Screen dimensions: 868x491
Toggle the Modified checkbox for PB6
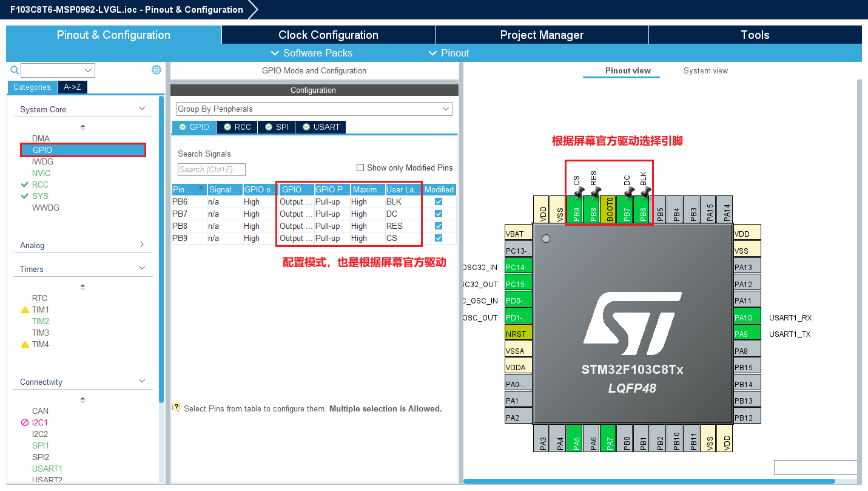439,201
